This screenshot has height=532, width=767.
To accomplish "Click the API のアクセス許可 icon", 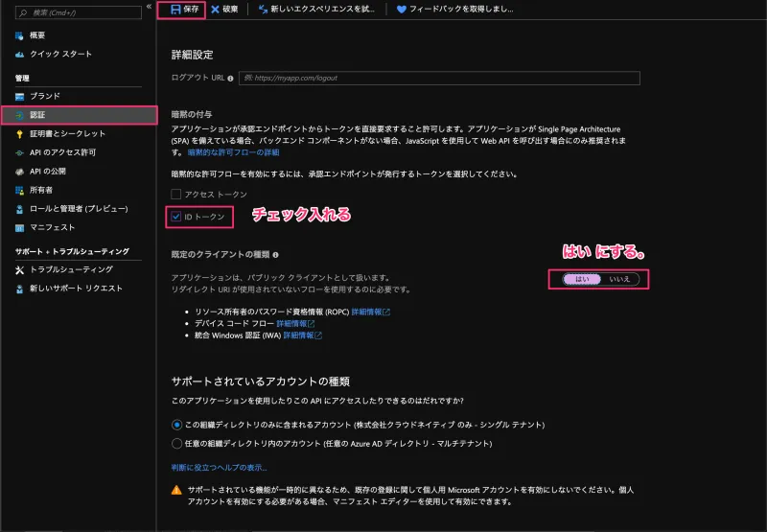I will (x=19, y=152).
